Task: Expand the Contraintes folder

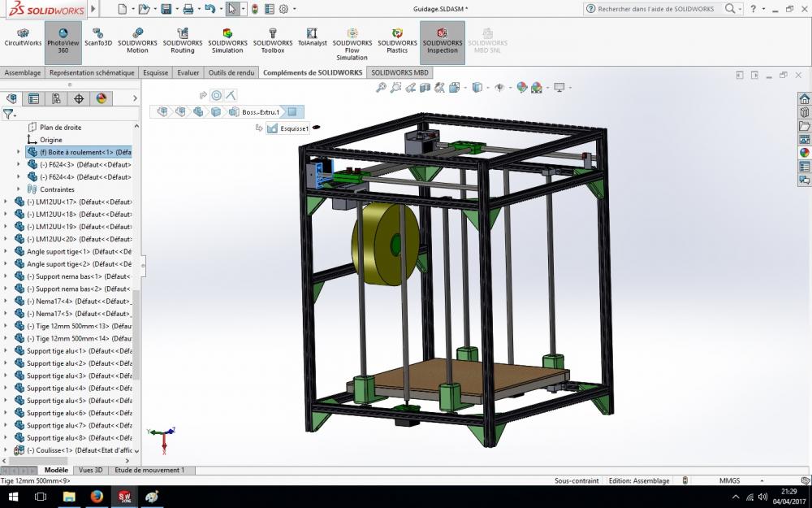Action: point(19,189)
